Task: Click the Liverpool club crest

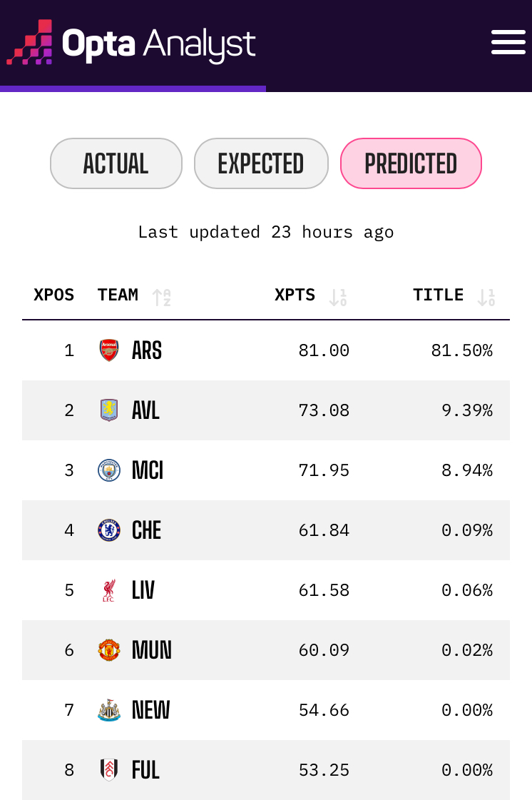Action: coord(108,590)
